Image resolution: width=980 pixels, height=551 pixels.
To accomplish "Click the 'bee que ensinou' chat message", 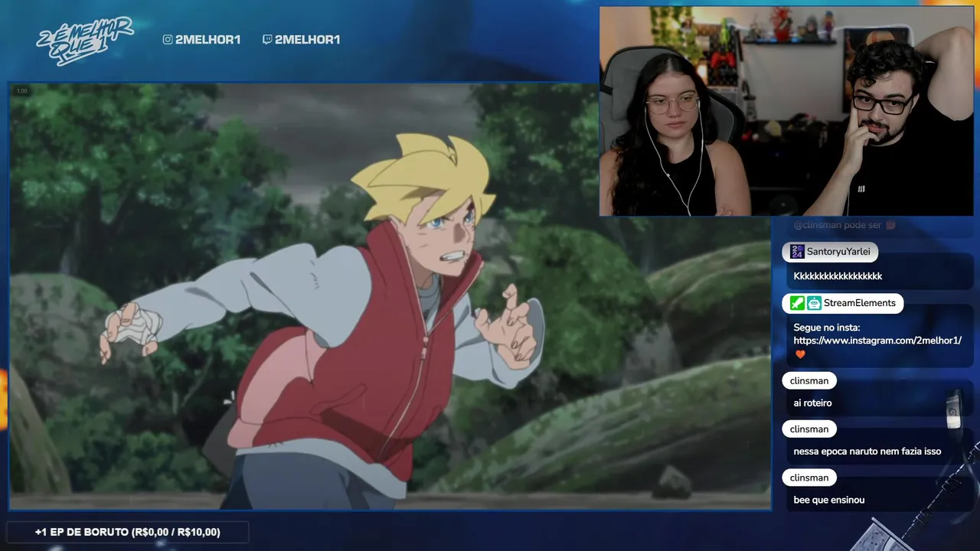I will [x=828, y=500].
